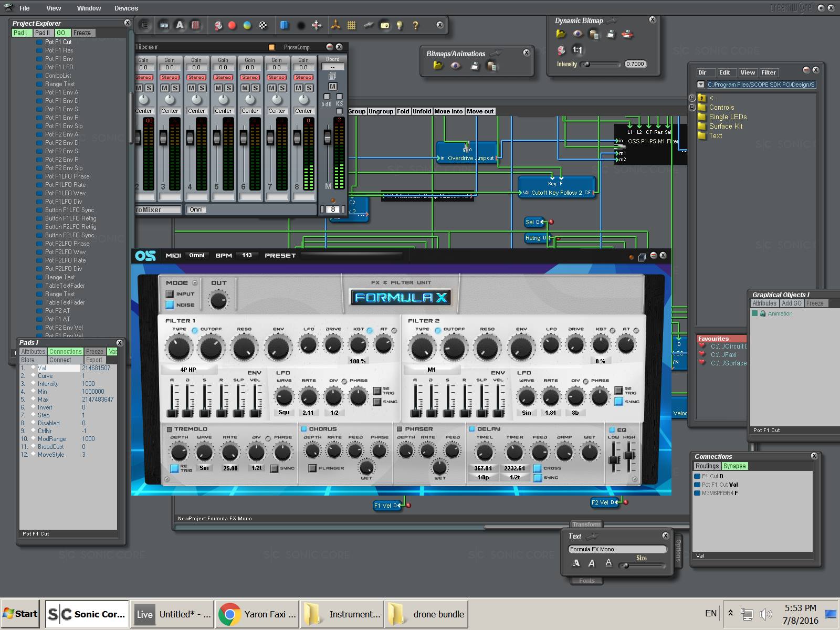
Task: Click the question mark help icon
Action: tap(415, 25)
